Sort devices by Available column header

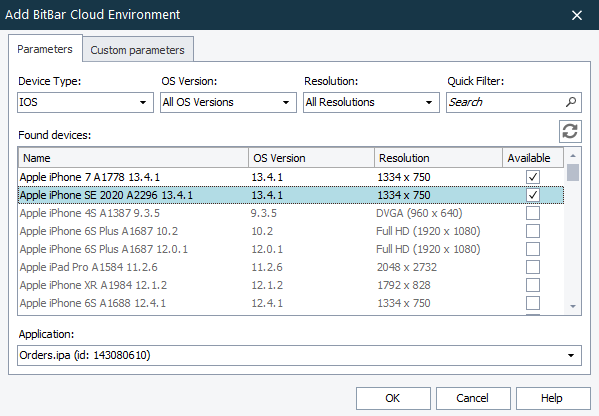pos(533,158)
